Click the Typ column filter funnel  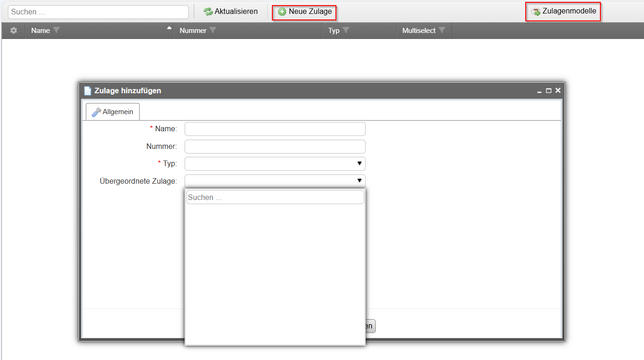(346, 31)
